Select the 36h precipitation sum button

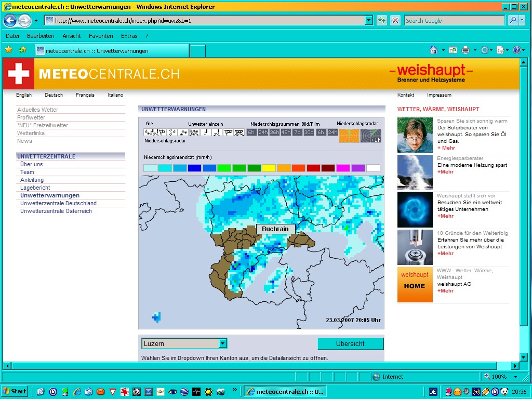click(274, 132)
